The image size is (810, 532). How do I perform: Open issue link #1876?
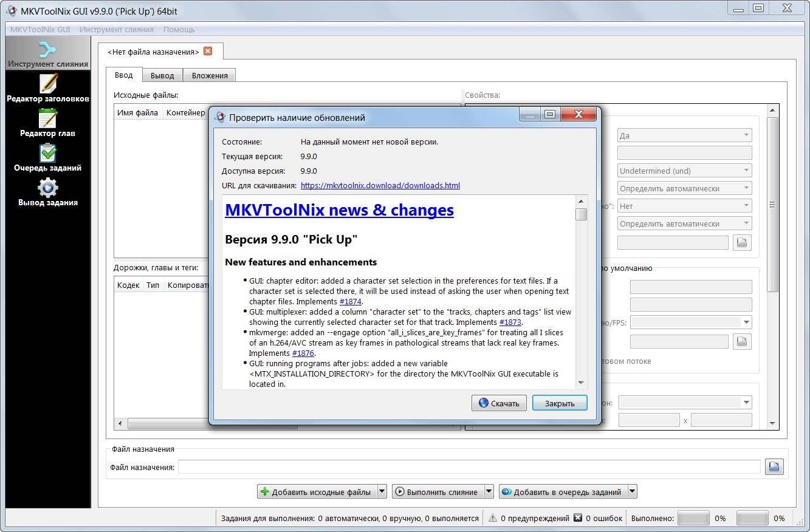(x=303, y=353)
